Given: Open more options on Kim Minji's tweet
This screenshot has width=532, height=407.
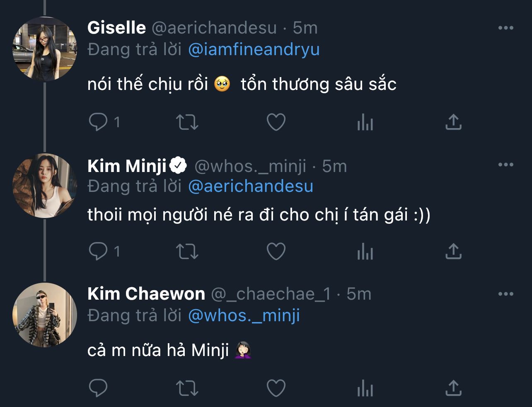Looking at the screenshot, I should point(505,165).
